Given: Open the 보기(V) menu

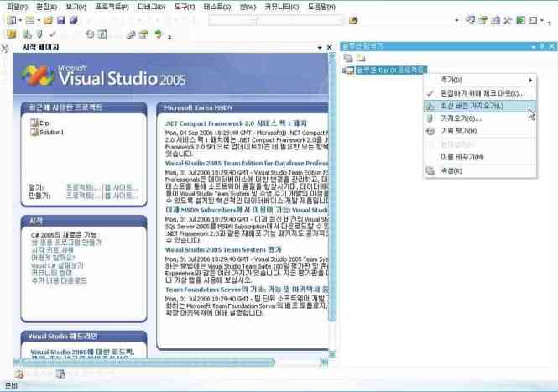Looking at the screenshot, I should point(76,7).
